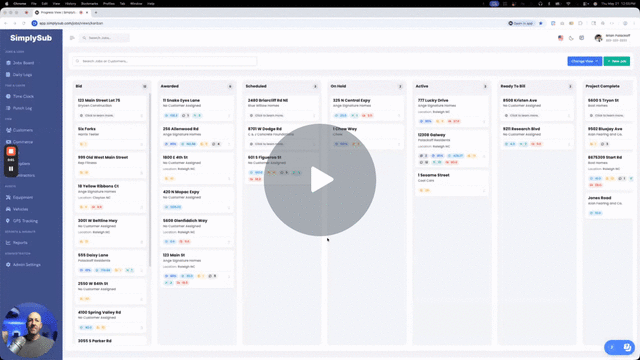Open Brian's user profile avatar
This screenshot has height=360, width=640.
tap(598, 38)
